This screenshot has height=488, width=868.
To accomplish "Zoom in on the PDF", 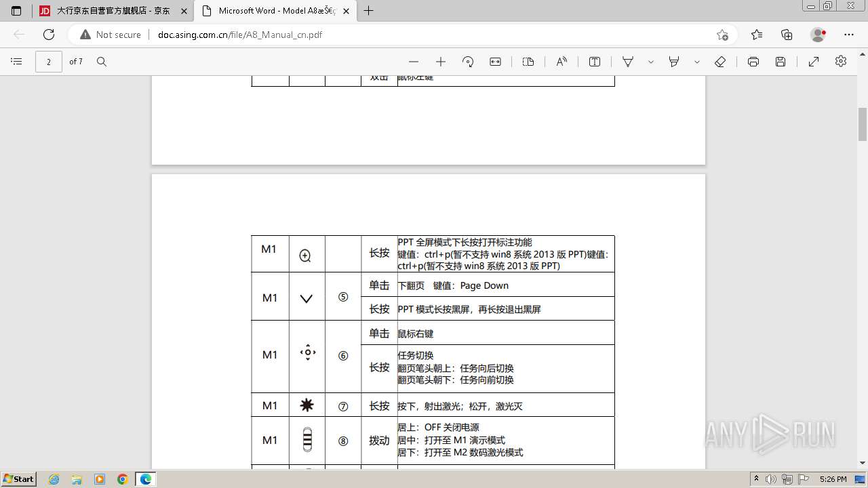I will pos(441,62).
